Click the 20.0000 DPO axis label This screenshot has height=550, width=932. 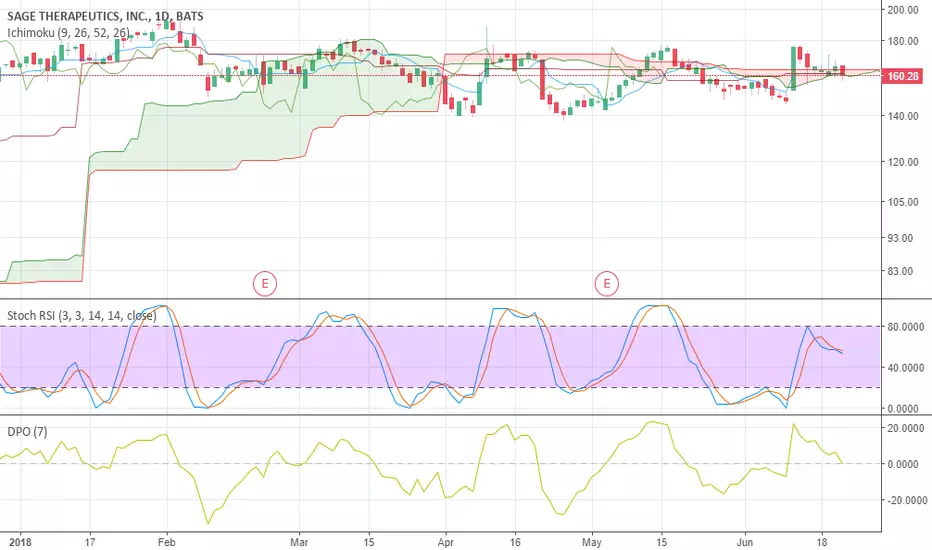point(905,428)
